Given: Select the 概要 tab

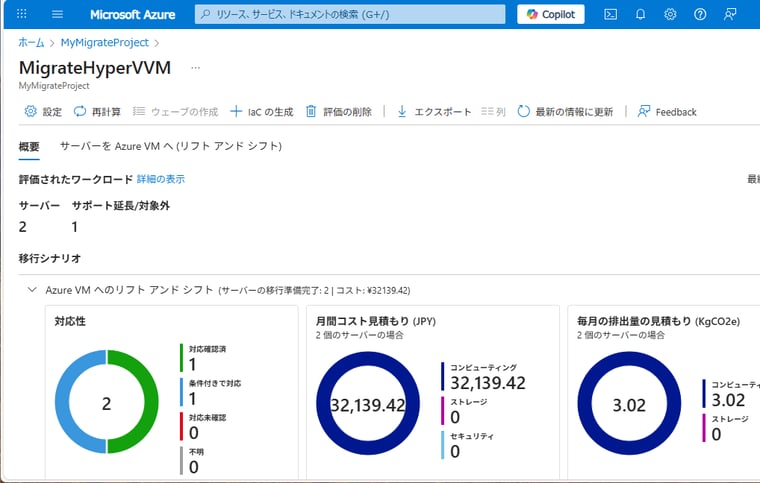Looking at the screenshot, I should point(29,147).
